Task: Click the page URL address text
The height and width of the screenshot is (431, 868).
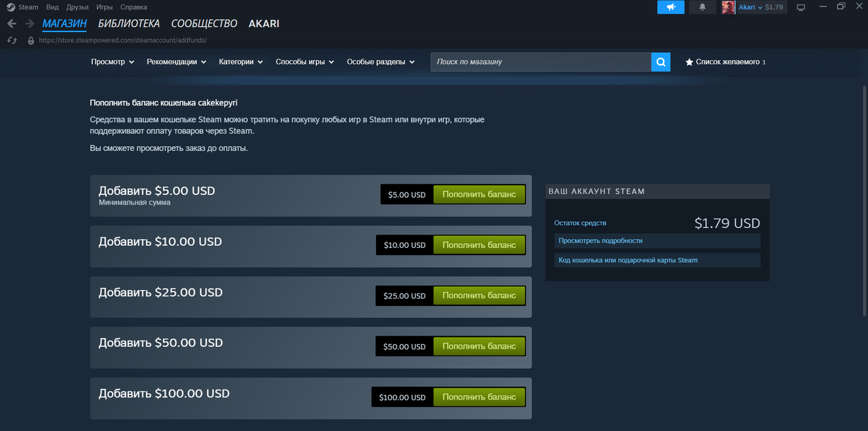Action: [x=123, y=40]
